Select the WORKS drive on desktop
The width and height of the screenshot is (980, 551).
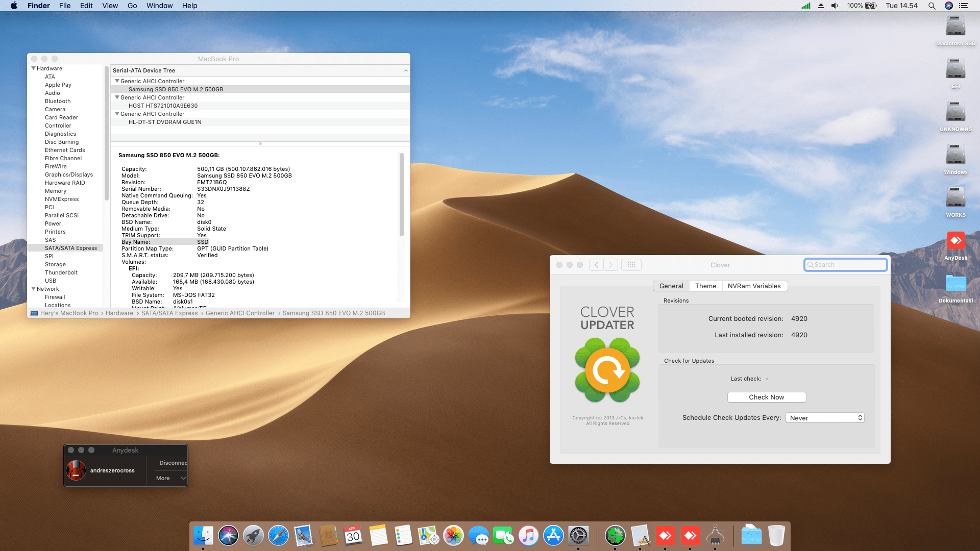coord(955,203)
